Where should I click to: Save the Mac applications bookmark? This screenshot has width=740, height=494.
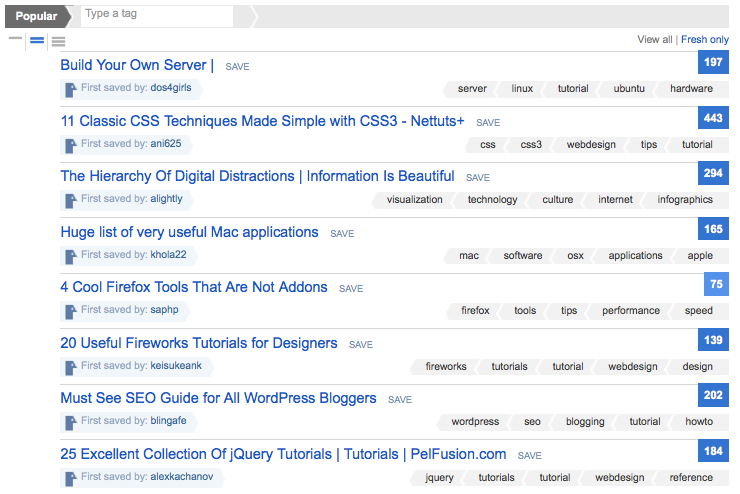point(342,234)
